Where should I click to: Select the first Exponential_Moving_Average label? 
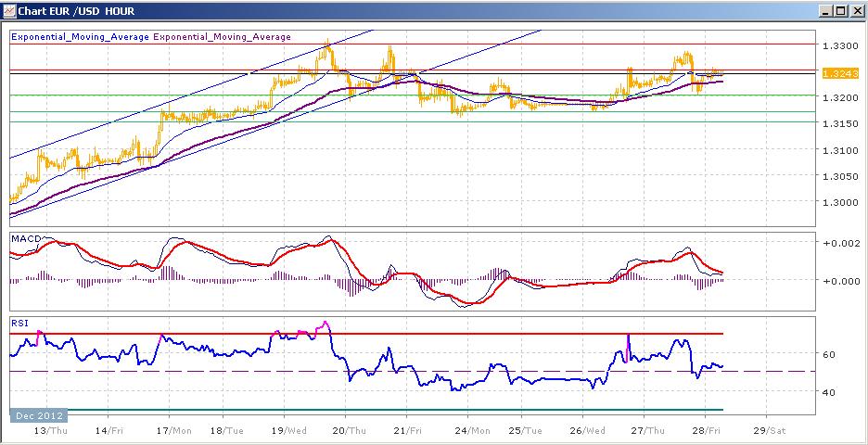tap(80, 37)
